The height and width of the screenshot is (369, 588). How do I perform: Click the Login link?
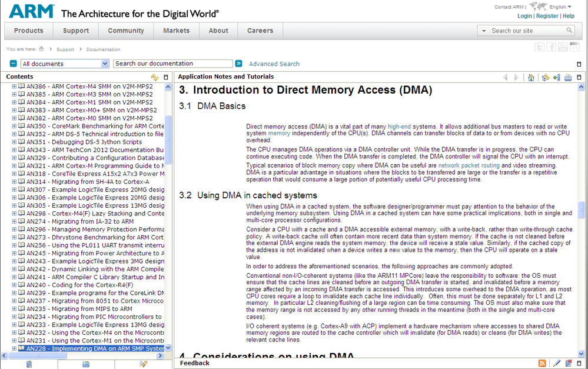[x=524, y=16]
